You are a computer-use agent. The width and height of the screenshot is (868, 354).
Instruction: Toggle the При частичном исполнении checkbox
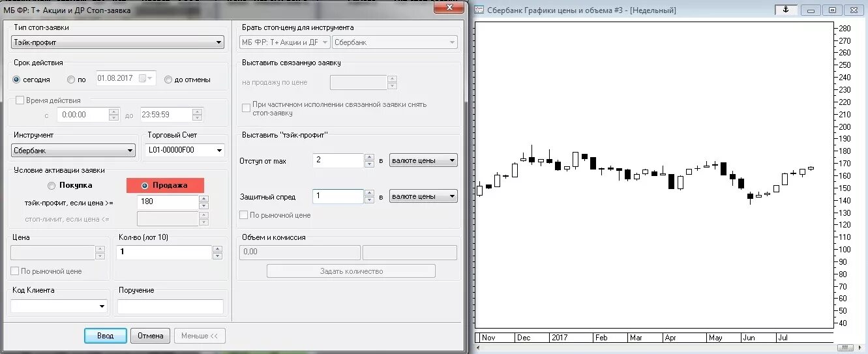246,108
